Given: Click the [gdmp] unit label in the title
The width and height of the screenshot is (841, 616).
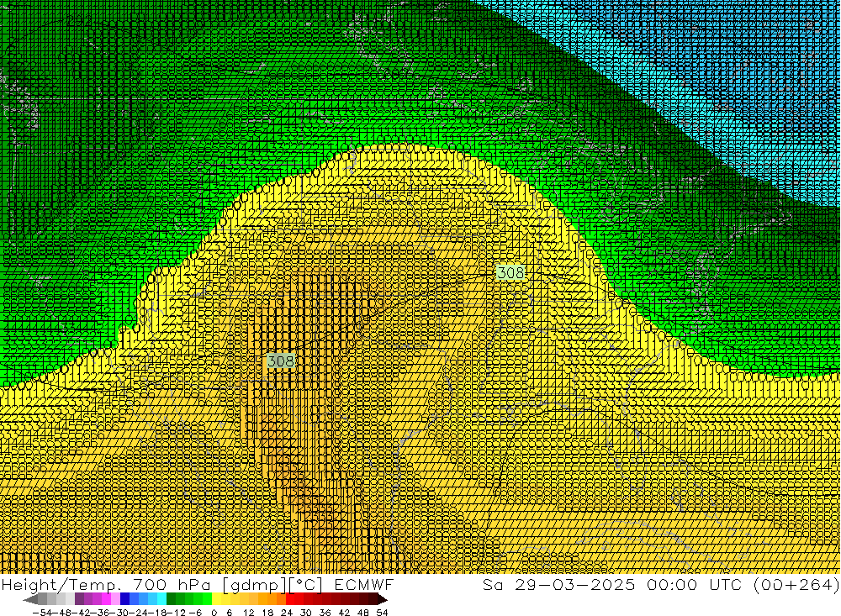Looking at the screenshot, I should point(255,585).
